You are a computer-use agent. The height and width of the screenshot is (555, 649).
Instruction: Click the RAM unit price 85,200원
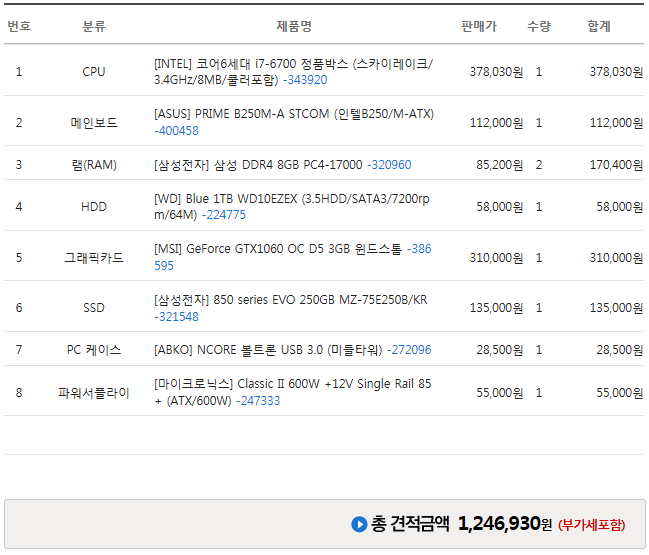[500, 165]
